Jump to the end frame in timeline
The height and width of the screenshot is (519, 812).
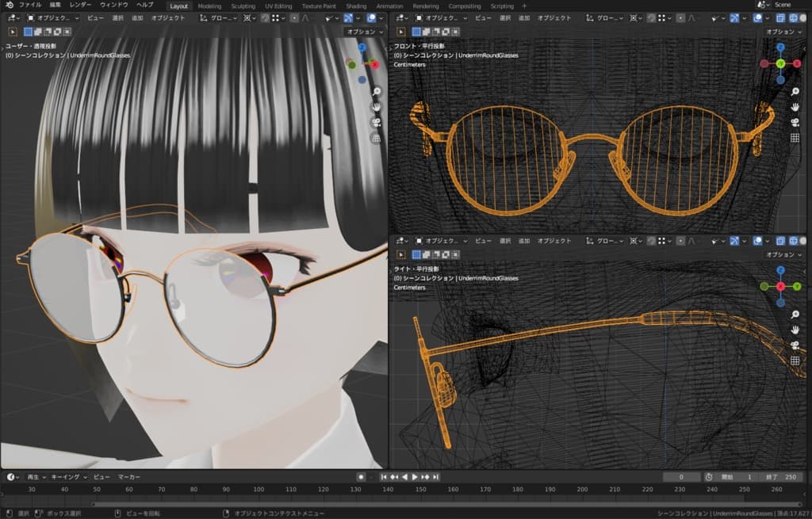coord(435,477)
